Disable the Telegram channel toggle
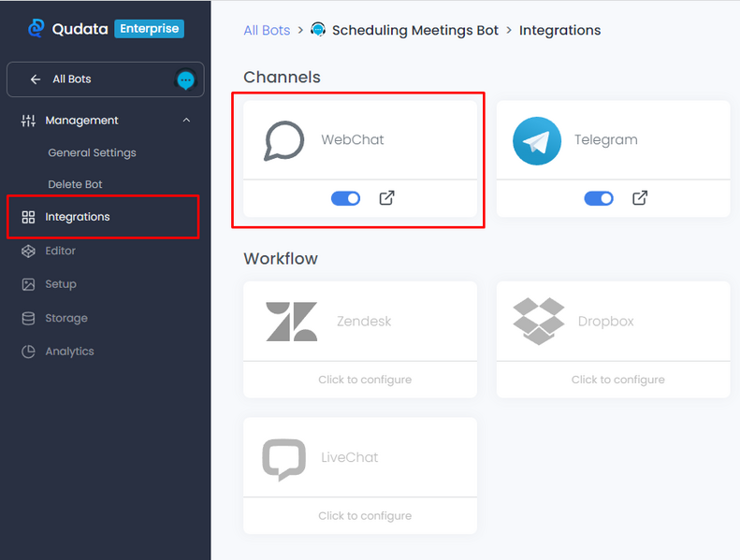Screen dimensions: 740x560 [599, 198]
